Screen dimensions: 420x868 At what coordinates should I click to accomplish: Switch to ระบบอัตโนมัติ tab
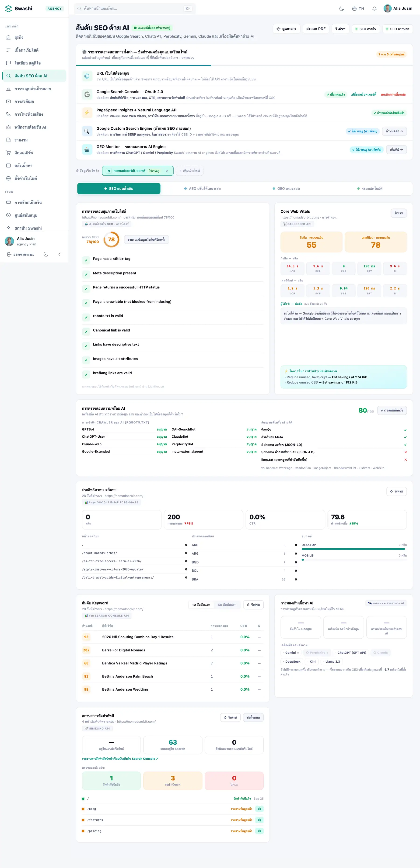[x=370, y=189]
